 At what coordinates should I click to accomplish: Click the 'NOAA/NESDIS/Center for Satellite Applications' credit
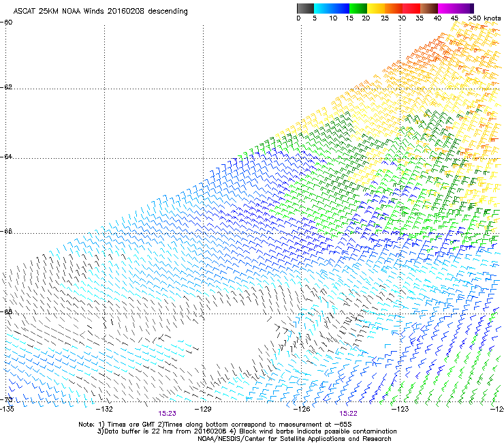[272, 439]
